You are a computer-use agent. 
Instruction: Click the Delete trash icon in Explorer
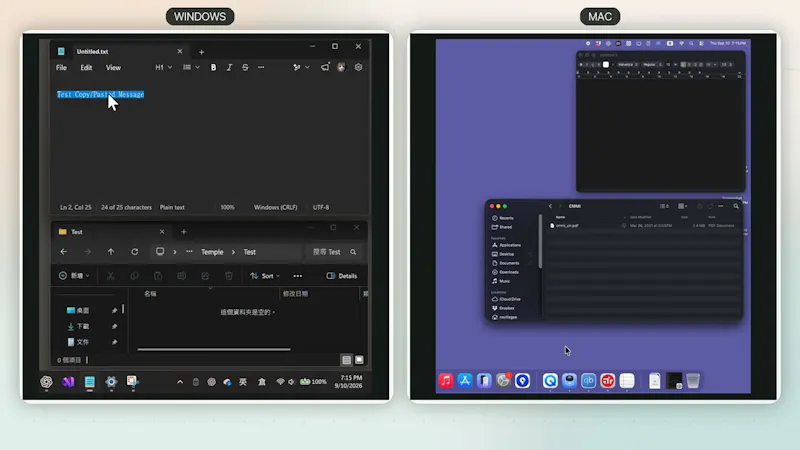(229, 276)
